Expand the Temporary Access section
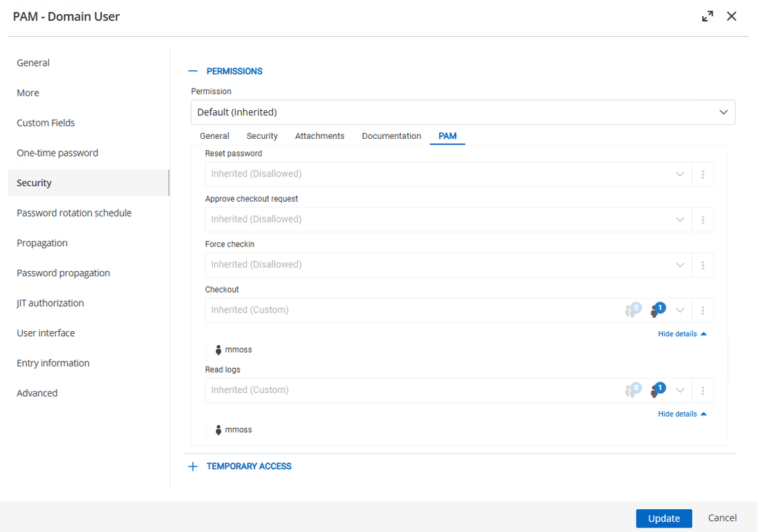The height and width of the screenshot is (532, 757). point(193,466)
